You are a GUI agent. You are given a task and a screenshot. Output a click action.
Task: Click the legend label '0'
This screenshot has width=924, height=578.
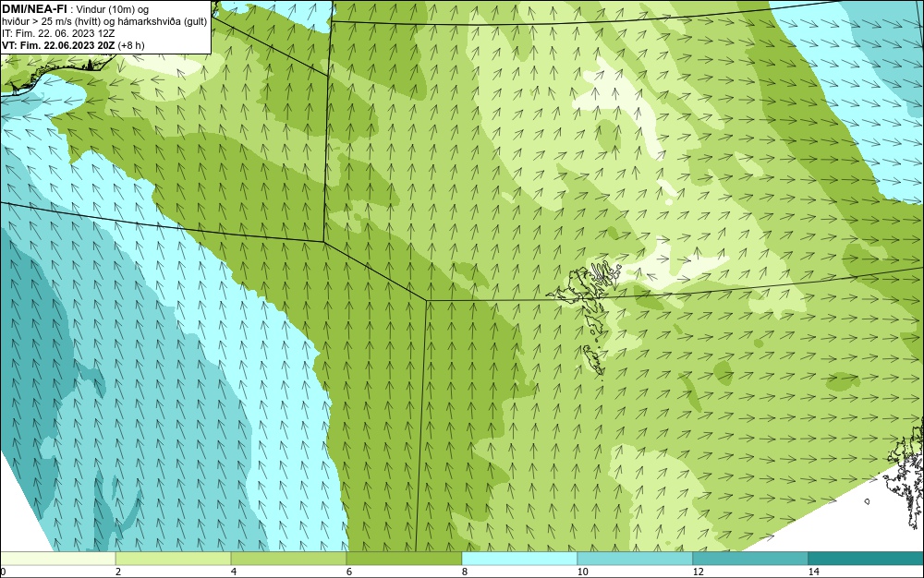3,572
